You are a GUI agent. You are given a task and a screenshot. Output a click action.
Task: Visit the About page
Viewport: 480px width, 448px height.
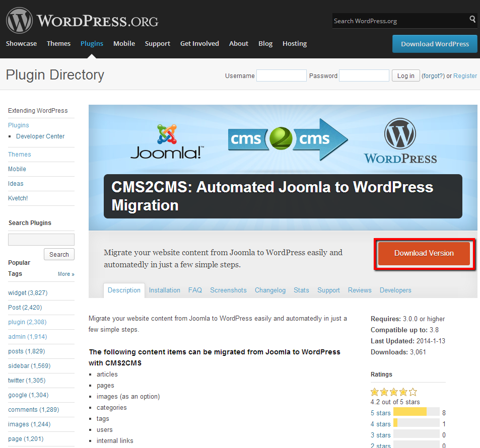tap(239, 43)
